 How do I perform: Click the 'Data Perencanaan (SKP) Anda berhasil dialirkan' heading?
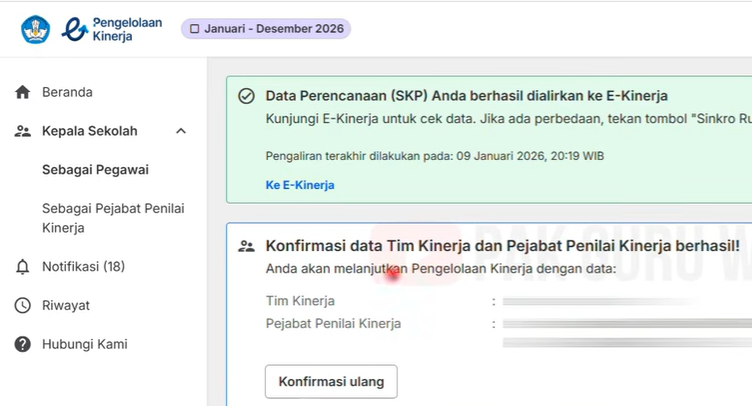pos(466,96)
